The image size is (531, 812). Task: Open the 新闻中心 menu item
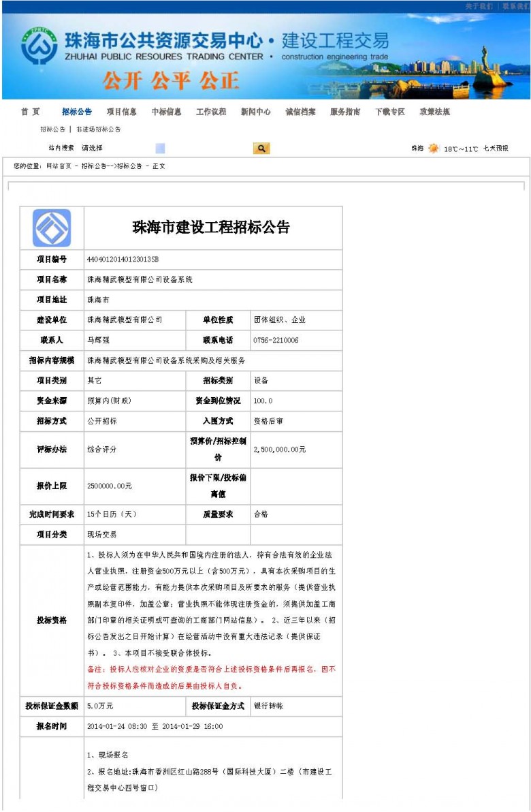point(255,112)
